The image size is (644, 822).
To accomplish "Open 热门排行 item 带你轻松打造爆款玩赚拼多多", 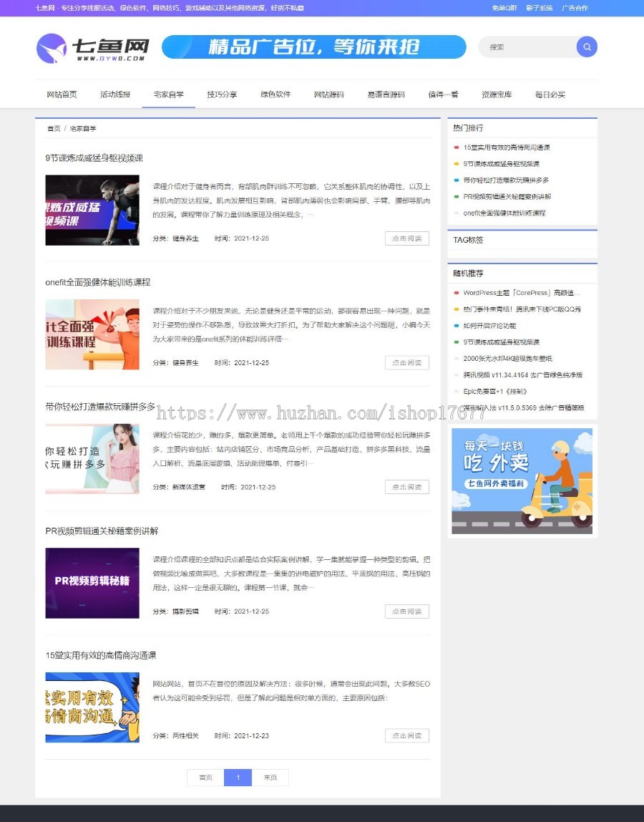I will click(506, 180).
